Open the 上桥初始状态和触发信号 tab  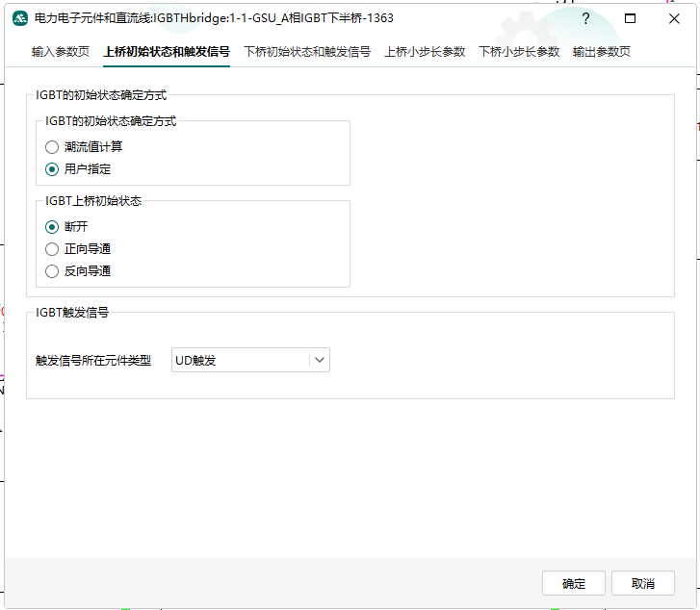(167, 52)
